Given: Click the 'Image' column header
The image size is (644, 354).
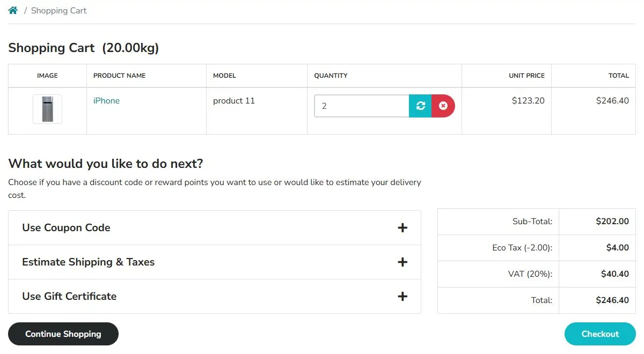Looking at the screenshot, I should point(47,76).
